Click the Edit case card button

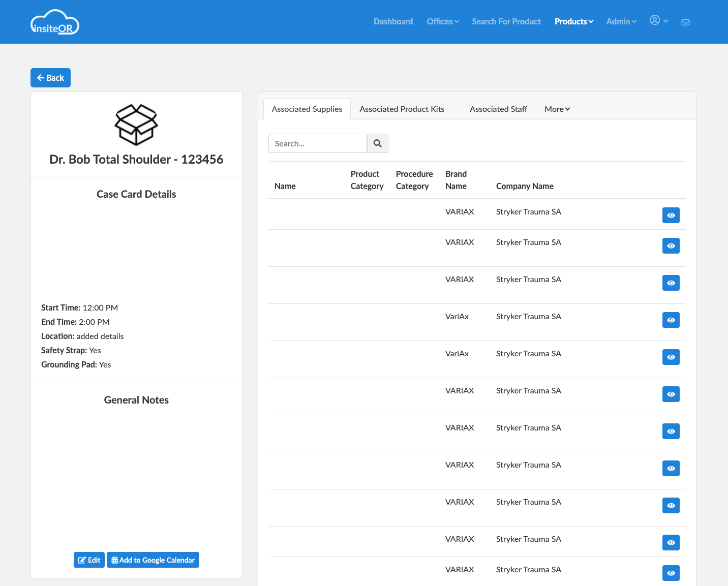[89, 560]
